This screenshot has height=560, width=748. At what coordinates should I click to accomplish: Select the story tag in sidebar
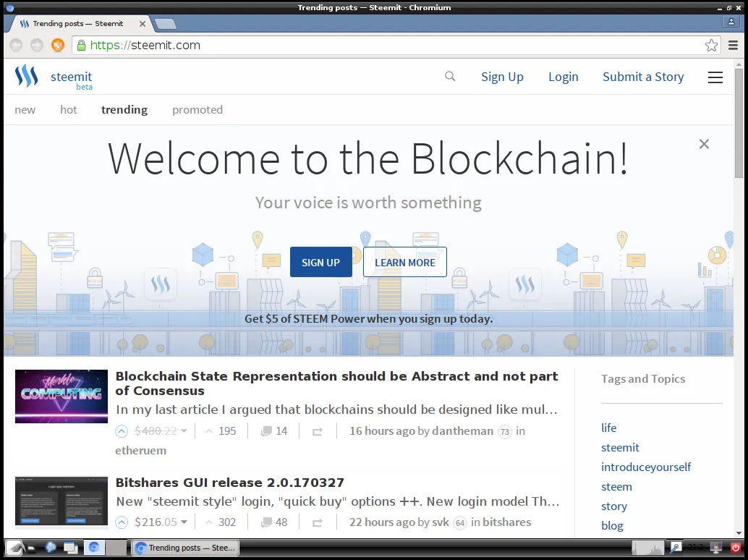[614, 506]
